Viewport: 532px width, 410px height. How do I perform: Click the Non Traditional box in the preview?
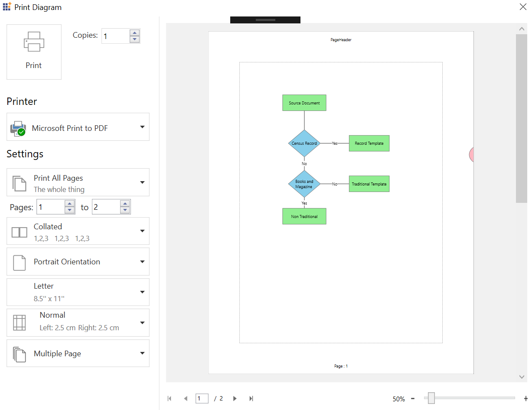click(x=304, y=216)
